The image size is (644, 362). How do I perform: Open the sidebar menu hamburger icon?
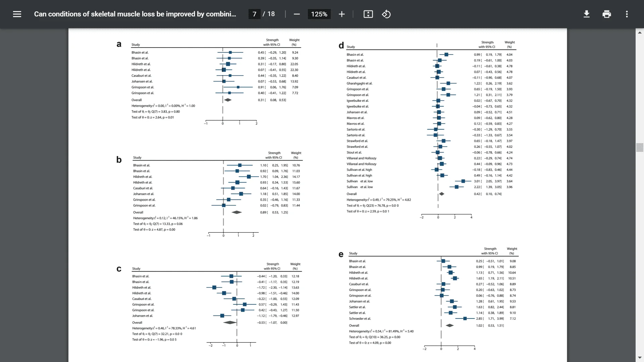17,14
